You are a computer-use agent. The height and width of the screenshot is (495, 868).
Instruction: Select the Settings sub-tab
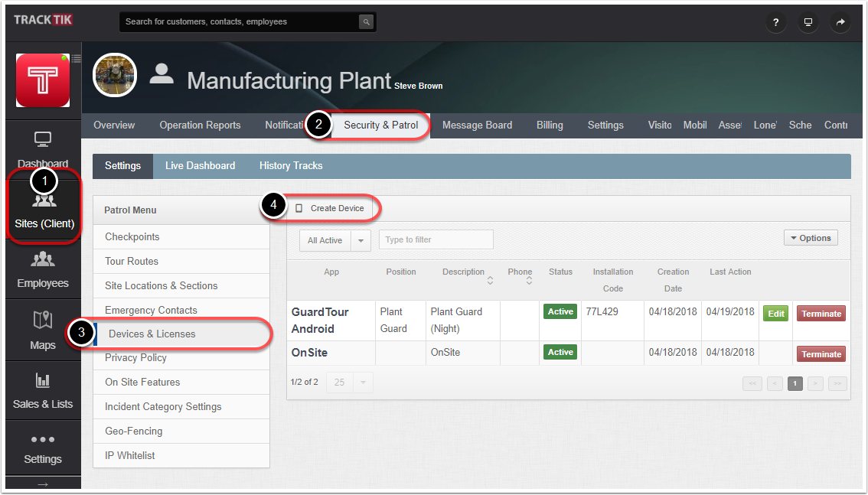click(123, 166)
